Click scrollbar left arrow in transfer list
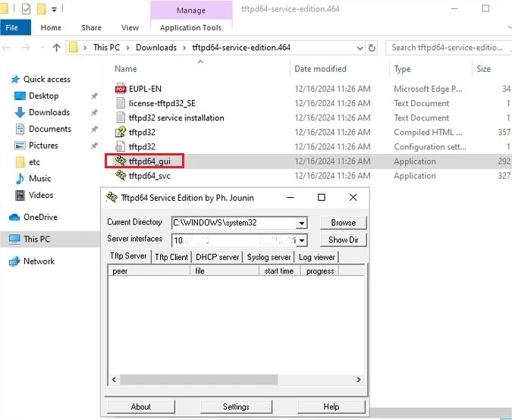Screen dimensions: 512x420 click(114, 380)
